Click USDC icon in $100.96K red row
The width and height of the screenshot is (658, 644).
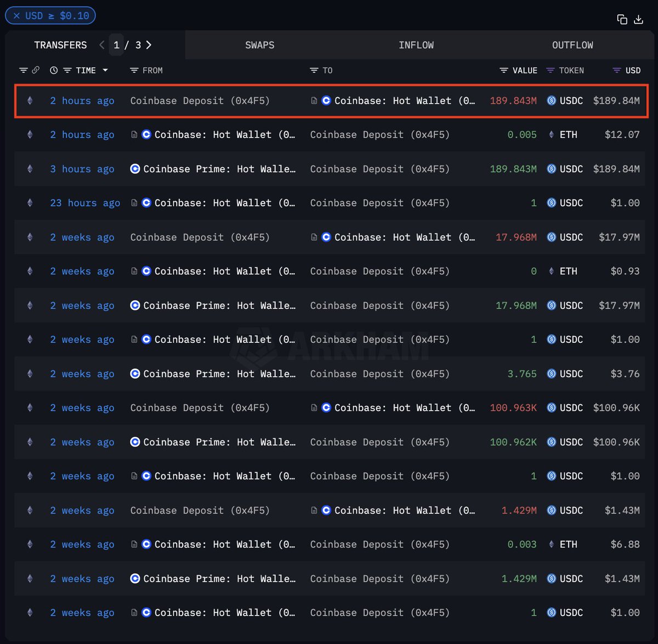552,408
